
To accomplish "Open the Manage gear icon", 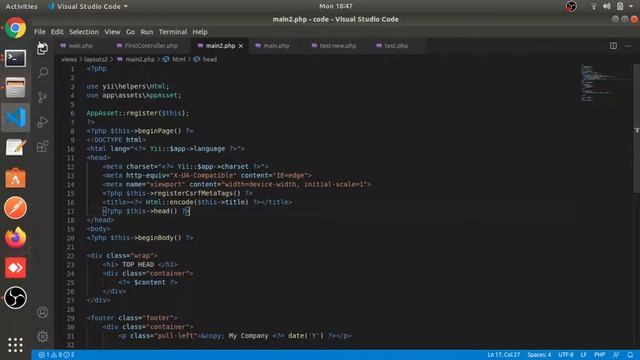I will 42,337.
